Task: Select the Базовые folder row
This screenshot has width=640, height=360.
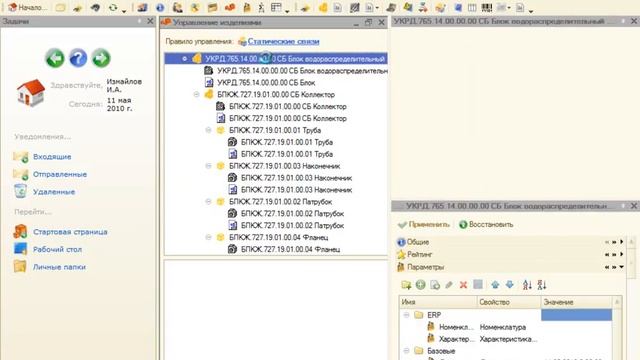Action: coord(505,351)
